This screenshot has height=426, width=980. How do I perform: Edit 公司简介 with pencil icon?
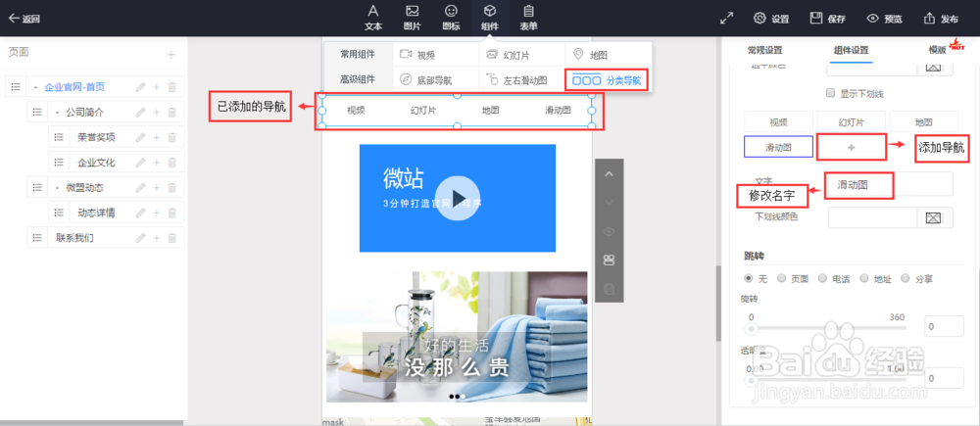(x=140, y=112)
